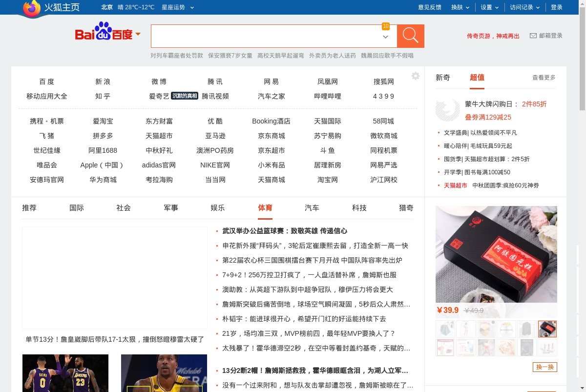This screenshot has width=586, height=392.
Task: Click the Baidu logo
Action: coord(104,32)
